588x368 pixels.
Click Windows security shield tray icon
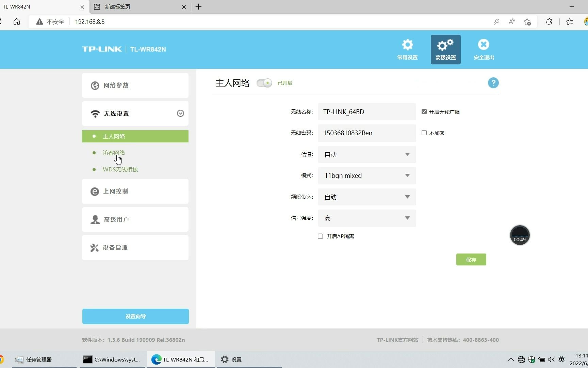coord(531,359)
